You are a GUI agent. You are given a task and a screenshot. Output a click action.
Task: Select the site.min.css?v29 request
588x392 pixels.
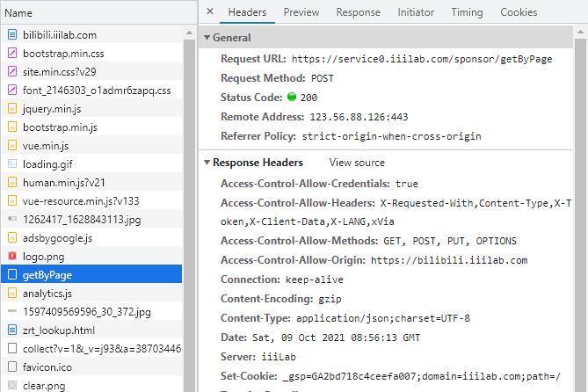[91, 72]
